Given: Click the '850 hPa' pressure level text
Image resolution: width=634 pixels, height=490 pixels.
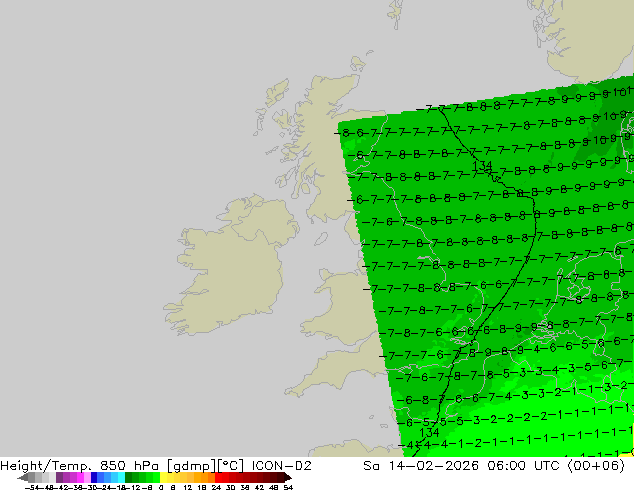Looking at the screenshot, I should click(129, 466).
